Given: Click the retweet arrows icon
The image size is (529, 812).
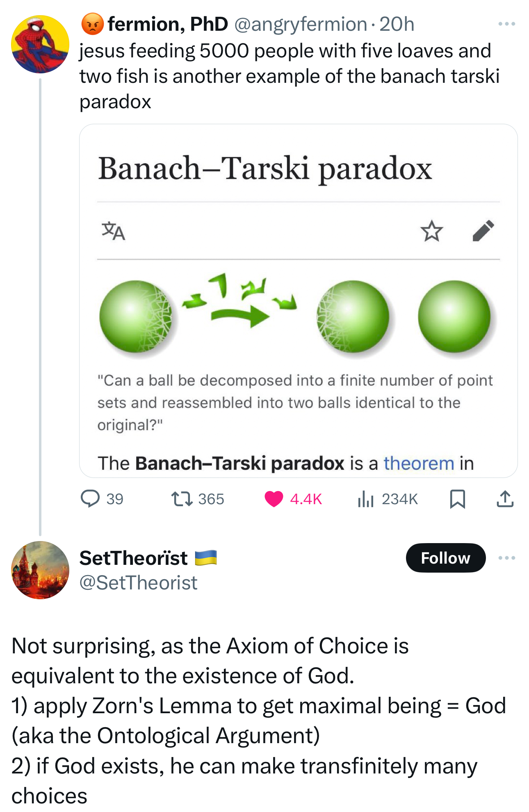Looking at the screenshot, I should click(182, 499).
